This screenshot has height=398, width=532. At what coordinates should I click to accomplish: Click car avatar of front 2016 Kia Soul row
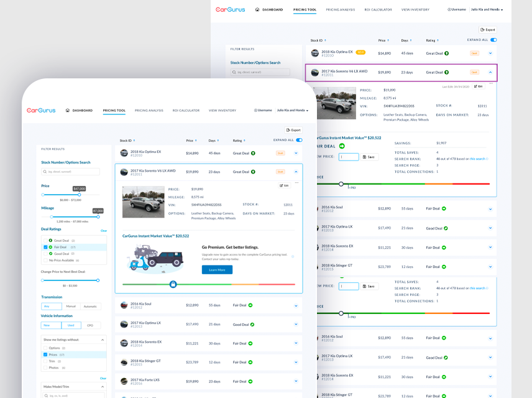124,305
